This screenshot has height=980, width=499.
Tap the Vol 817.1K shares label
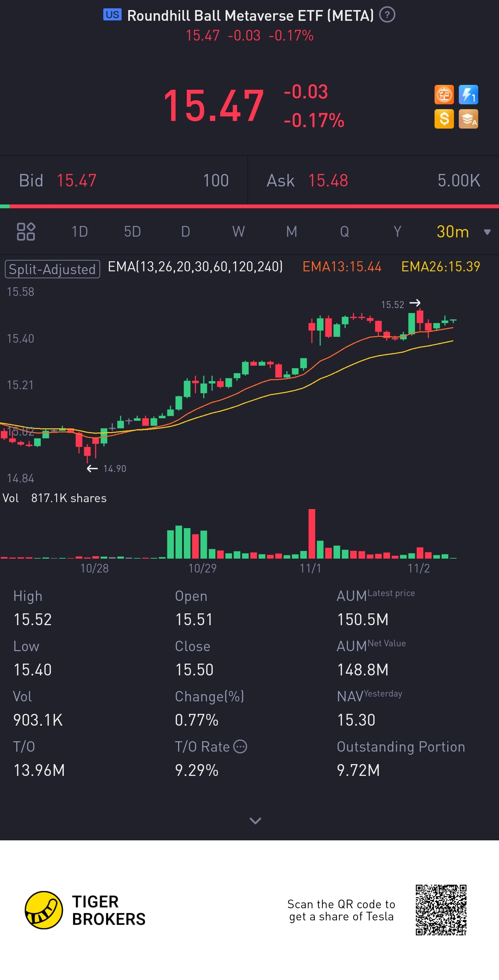click(54, 498)
